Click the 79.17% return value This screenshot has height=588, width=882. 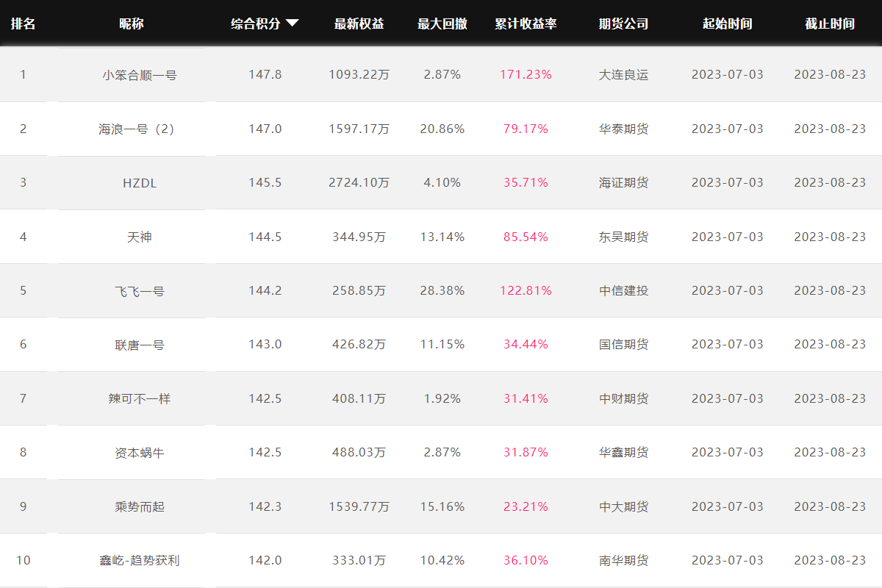pos(526,129)
